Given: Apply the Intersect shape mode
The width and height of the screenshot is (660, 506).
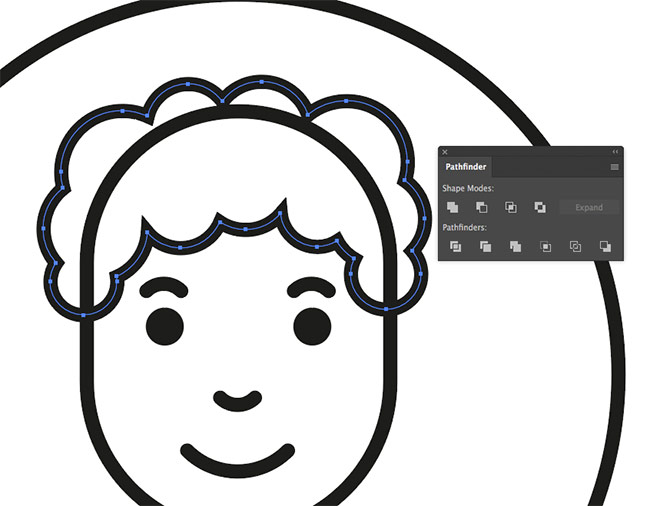Looking at the screenshot, I should [x=511, y=207].
